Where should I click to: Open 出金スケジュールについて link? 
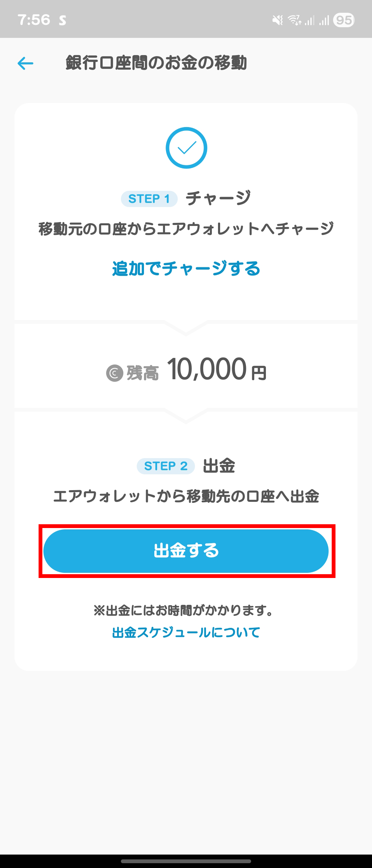pyautogui.click(x=186, y=632)
